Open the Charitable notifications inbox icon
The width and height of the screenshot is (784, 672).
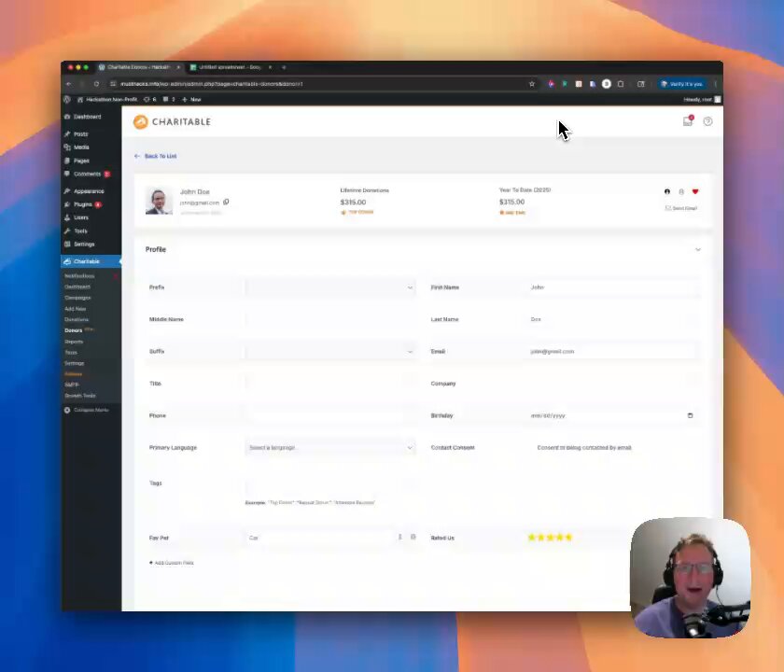pos(688,121)
